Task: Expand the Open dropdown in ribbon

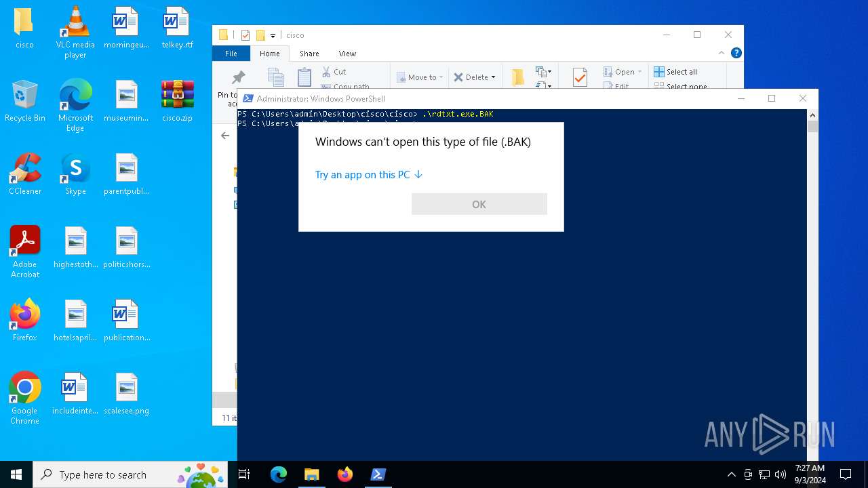Action: [x=639, y=72]
